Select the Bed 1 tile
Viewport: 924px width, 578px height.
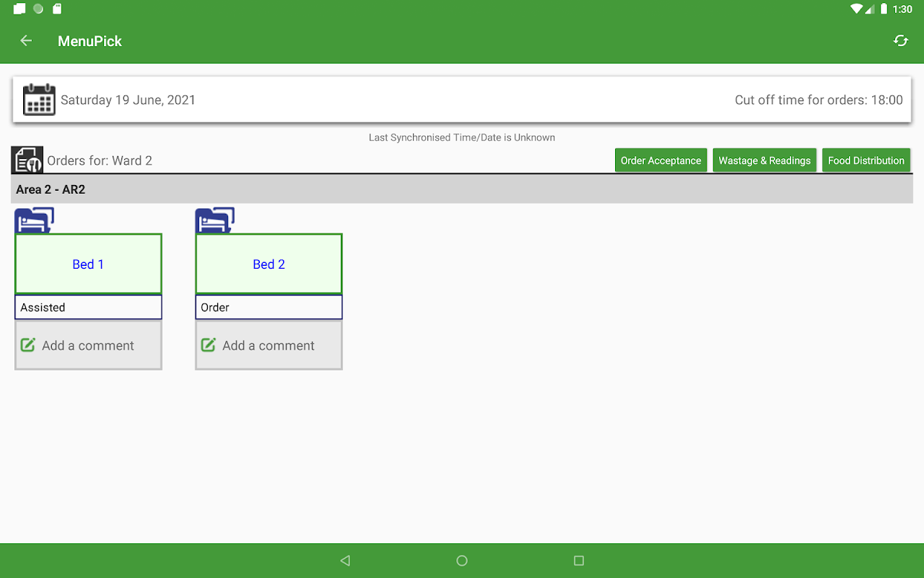(88, 264)
